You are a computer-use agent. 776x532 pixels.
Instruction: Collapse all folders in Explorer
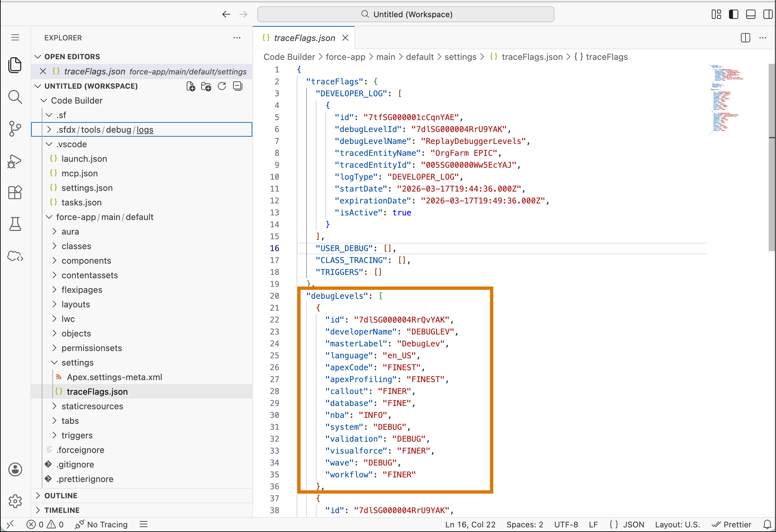click(x=238, y=86)
